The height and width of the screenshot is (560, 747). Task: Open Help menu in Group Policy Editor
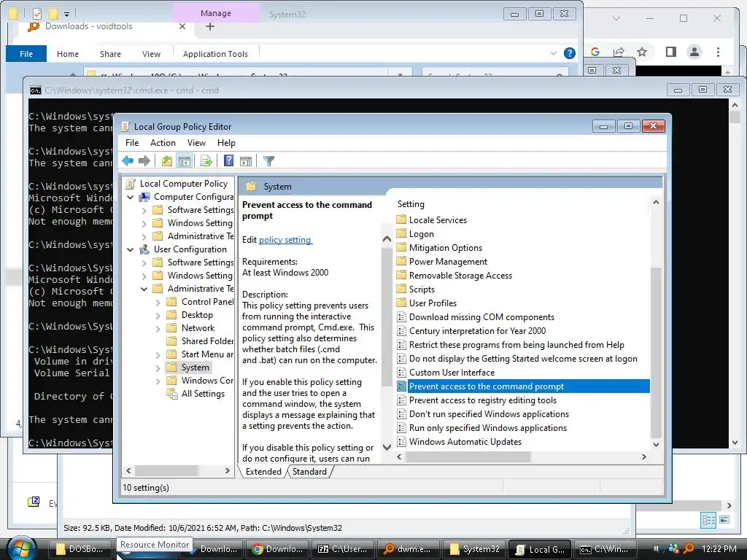(226, 143)
